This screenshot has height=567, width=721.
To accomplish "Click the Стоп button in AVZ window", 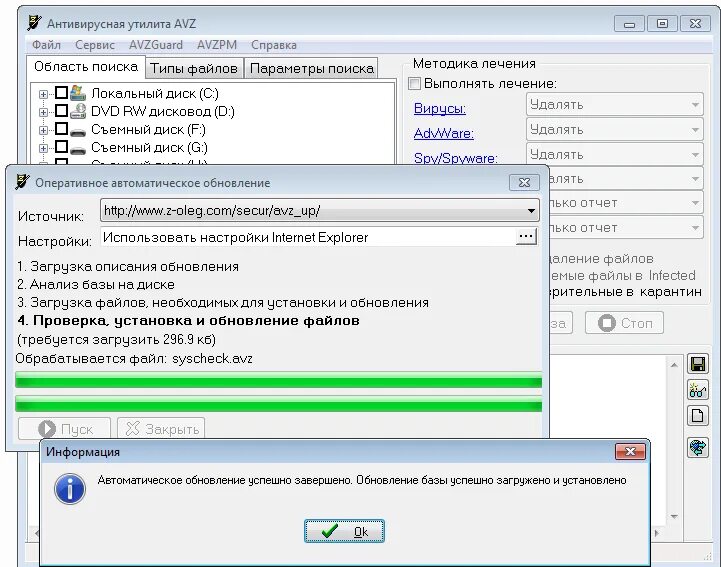I will click(x=624, y=323).
